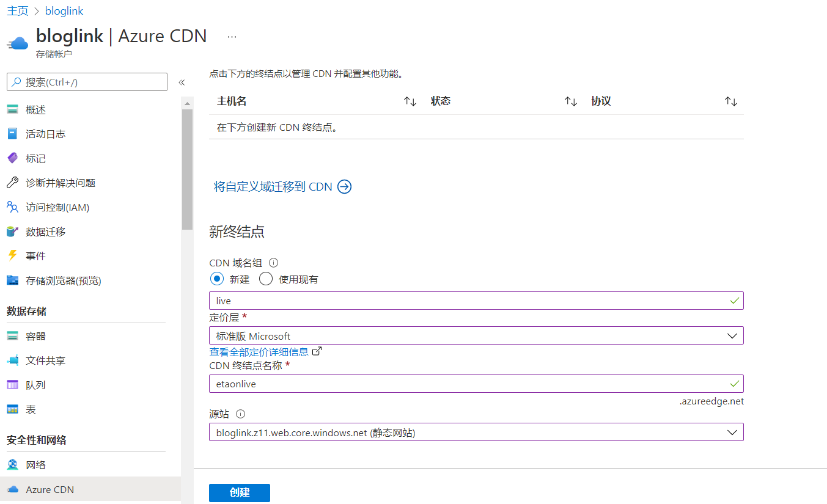Viewport: 827px width, 504px height.
Task: Select the 新建 radio button
Action: [216, 279]
